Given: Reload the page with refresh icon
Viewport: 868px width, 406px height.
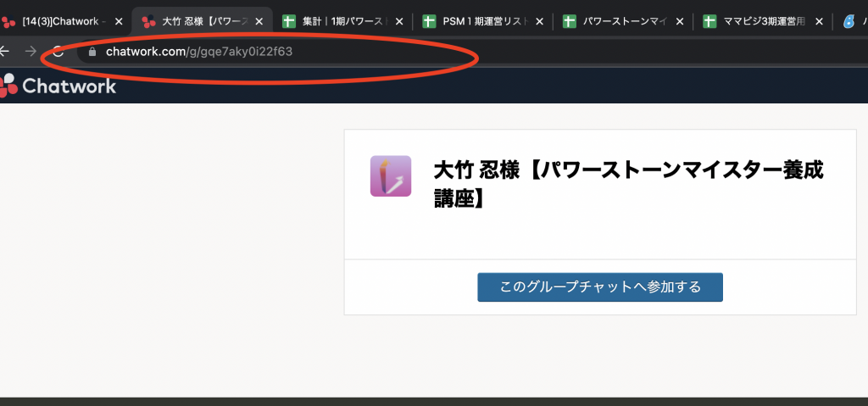Looking at the screenshot, I should [x=58, y=52].
